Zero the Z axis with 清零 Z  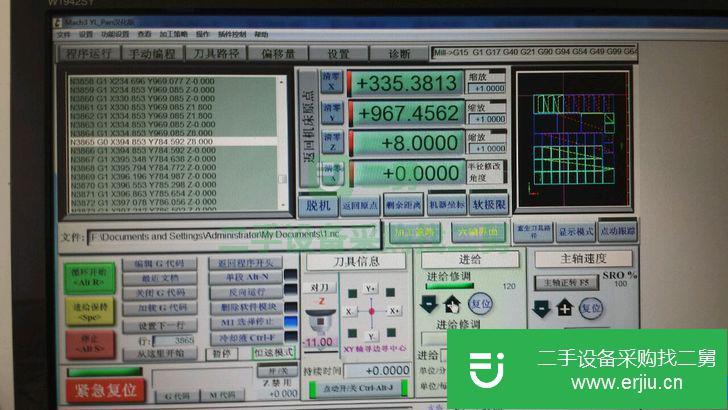[x=332, y=142]
